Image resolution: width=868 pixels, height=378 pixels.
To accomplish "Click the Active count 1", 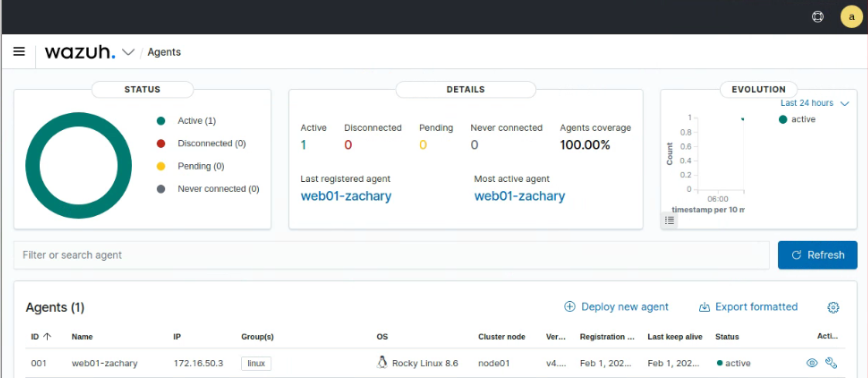I will 303,145.
